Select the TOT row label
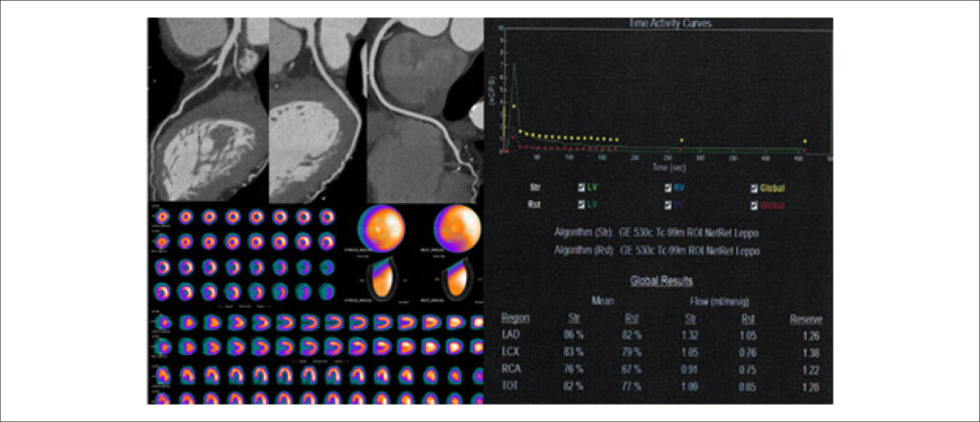The width and height of the screenshot is (980, 422). tap(511, 387)
